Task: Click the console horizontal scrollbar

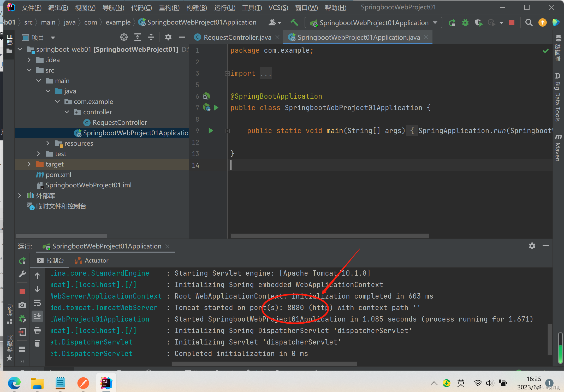Action: pos(264,364)
